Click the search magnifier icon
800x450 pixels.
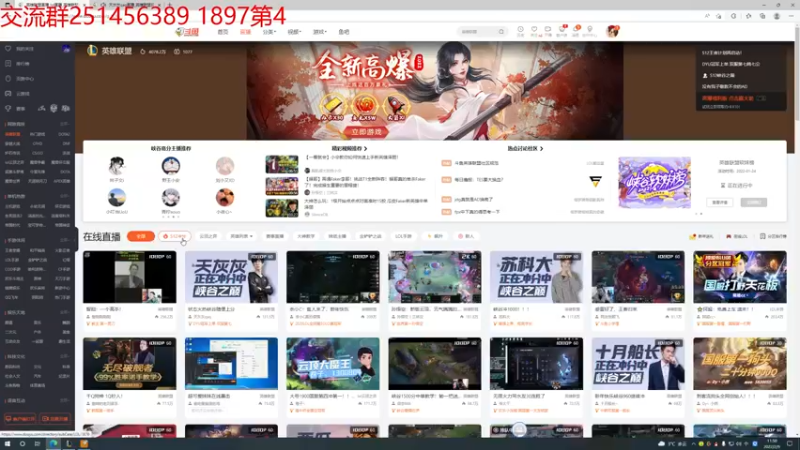[x=502, y=32]
